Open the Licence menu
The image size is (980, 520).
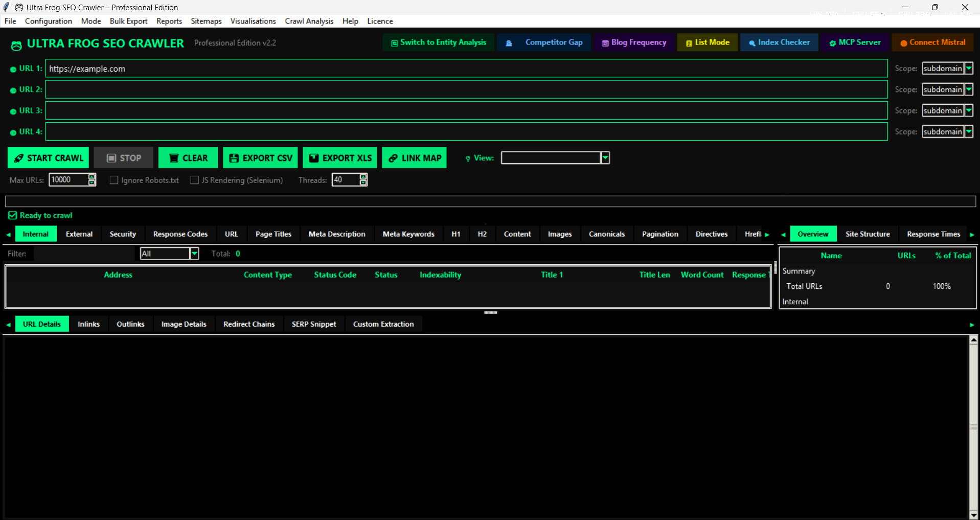pos(380,21)
